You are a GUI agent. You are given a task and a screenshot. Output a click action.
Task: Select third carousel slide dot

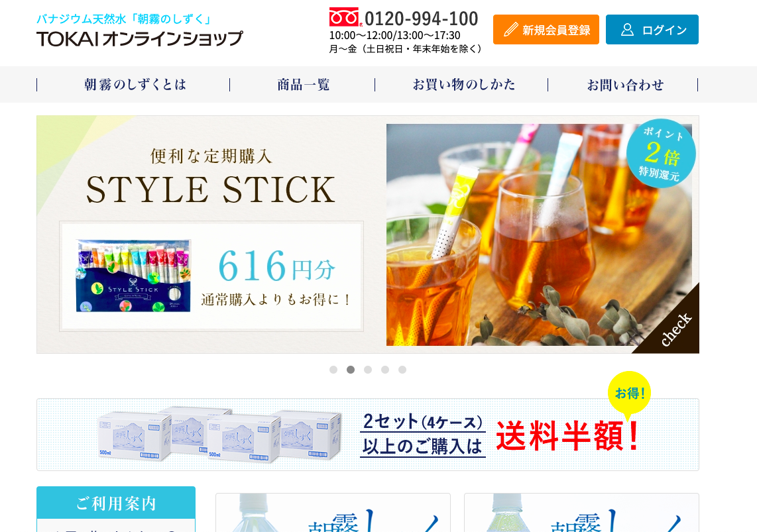[368, 370]
